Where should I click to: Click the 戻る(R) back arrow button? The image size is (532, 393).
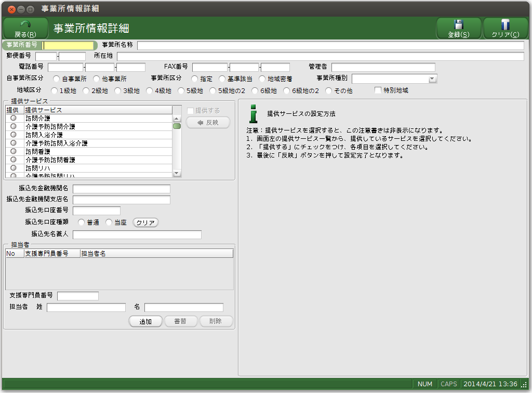[x=25, y=28]
